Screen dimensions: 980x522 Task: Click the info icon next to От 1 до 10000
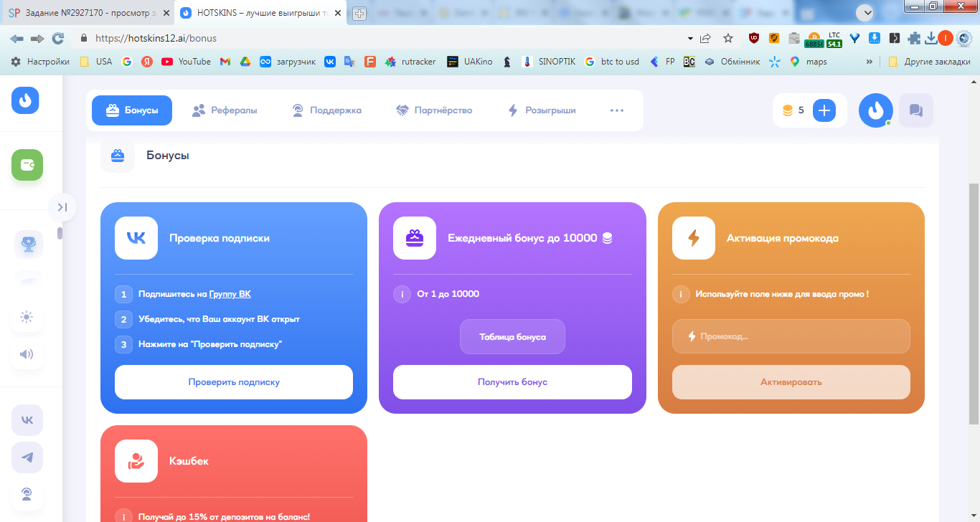coord(402,294)
